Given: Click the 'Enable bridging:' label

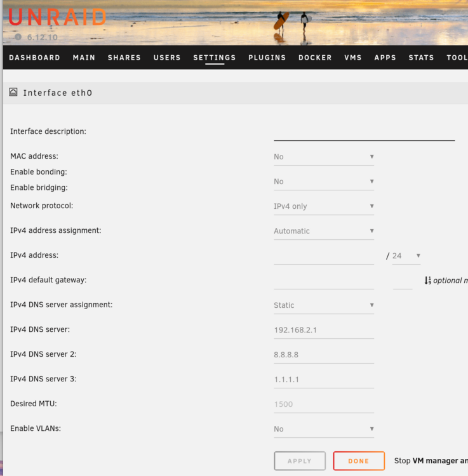Looking at the screenshot, I should 39,188.
